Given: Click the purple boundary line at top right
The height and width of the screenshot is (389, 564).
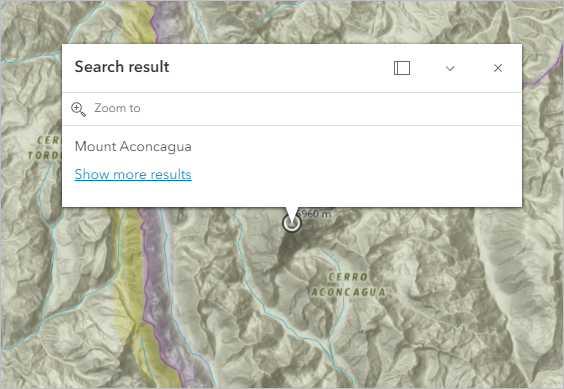Looking at the screenshot, I should pos(541,77).
